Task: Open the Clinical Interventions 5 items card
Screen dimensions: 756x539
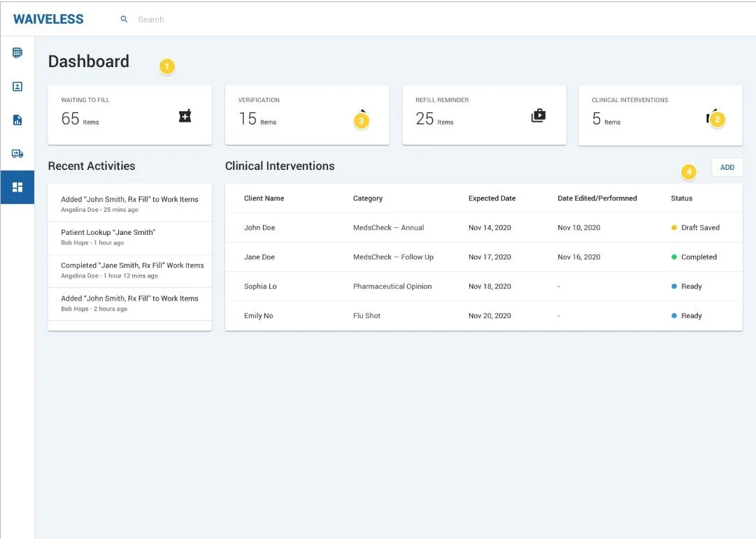Action: click(660, 115)
